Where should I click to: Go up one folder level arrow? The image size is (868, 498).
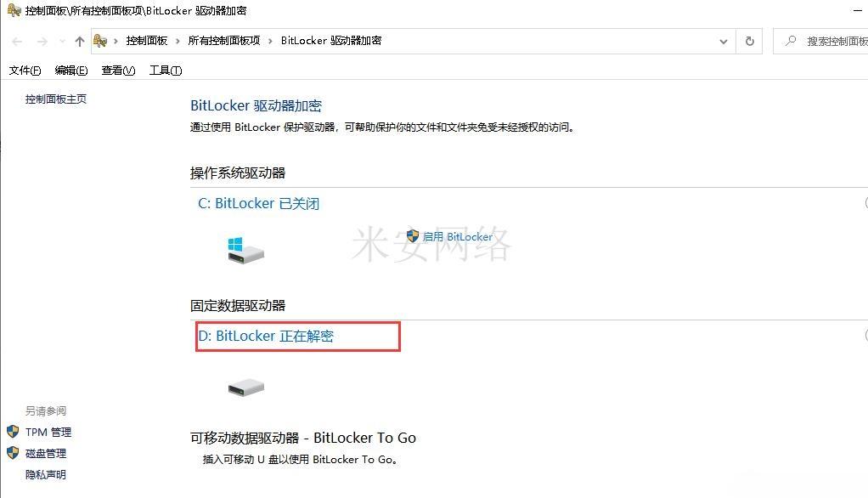pyautogui.click(x=80, y=42)
